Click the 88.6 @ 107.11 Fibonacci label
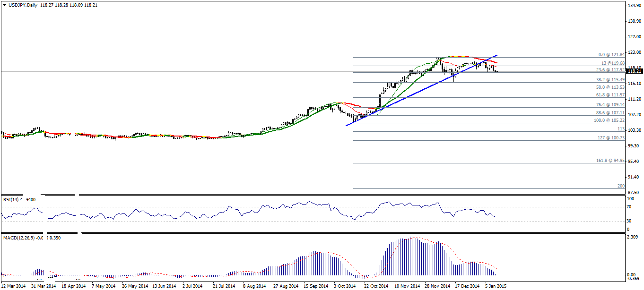This screenshot has width=644, height=290. (610, 113)
